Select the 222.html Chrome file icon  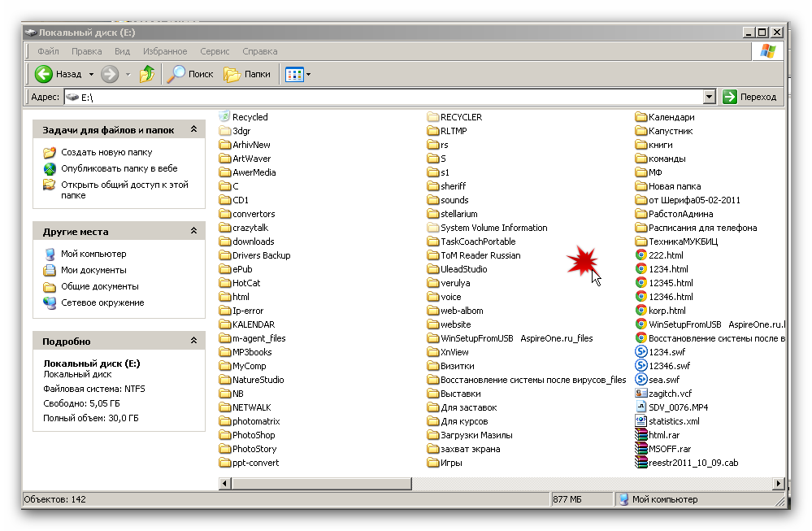(x=641, y=255)
